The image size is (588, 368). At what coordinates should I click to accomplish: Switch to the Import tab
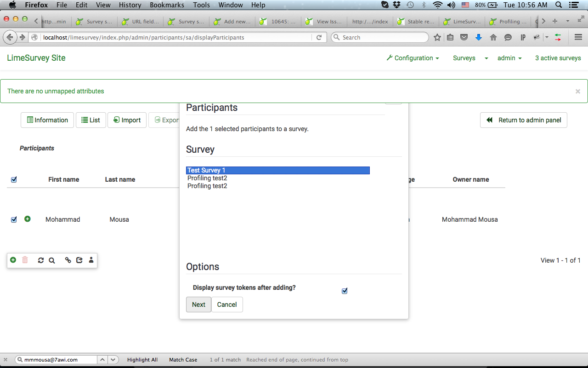click(x=127, y=120)
